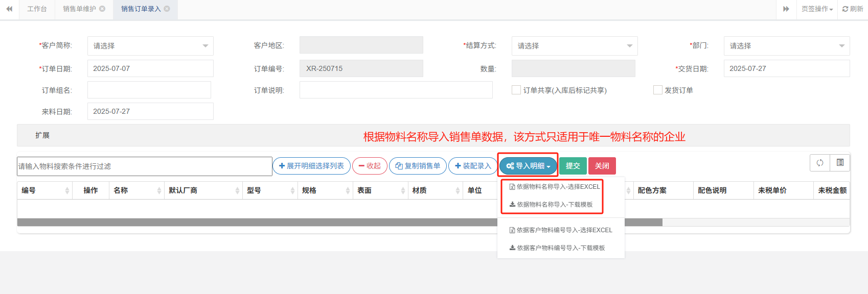The width and height of the screenshot is (868, 294).
Task: Toggle the 订单共享 checkbox
Action: click(x=516, y=90)
